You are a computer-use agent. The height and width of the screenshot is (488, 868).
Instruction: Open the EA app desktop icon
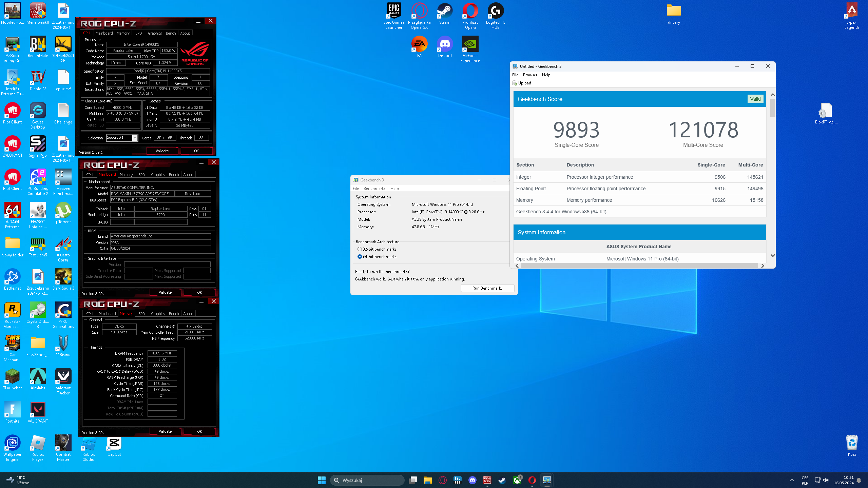click(x=420, y=47)
